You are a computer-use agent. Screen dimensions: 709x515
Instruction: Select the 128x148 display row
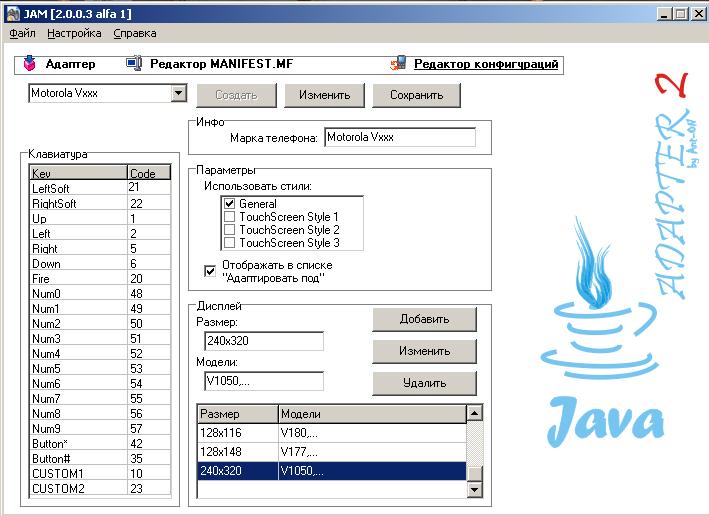click(x=331, y=452)
